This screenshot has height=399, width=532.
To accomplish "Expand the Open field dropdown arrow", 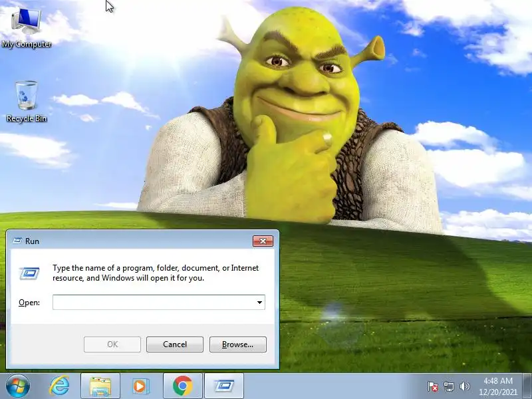I will 259,303.
